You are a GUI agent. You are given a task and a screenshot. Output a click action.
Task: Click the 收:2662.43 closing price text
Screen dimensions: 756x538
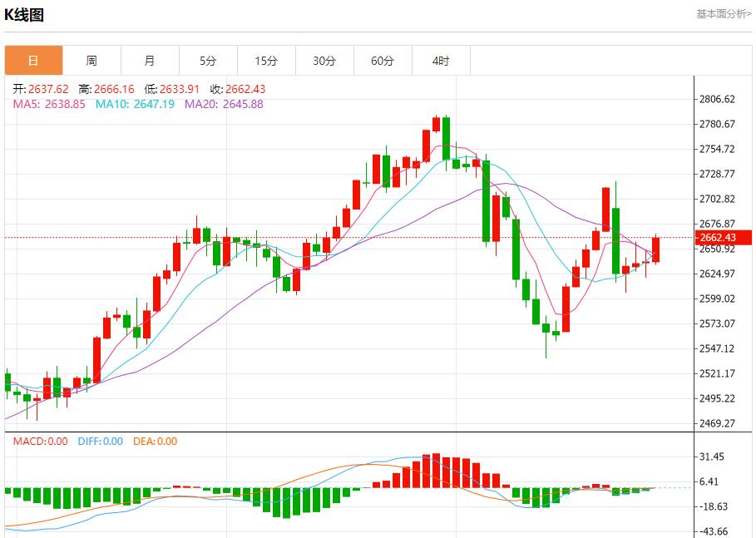click(x=237, y=89)
